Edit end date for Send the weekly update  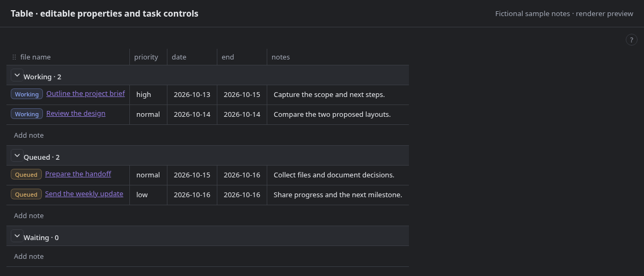(x=242, y=195)
